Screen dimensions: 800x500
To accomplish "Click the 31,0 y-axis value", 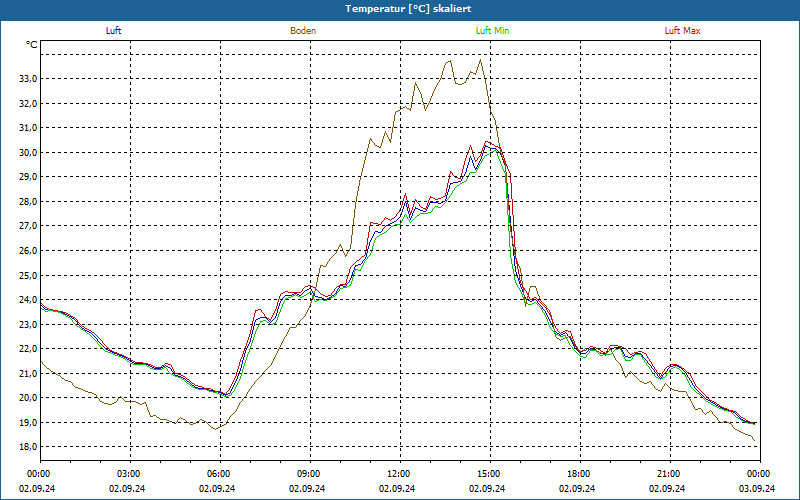I will [x=29, y=128].
